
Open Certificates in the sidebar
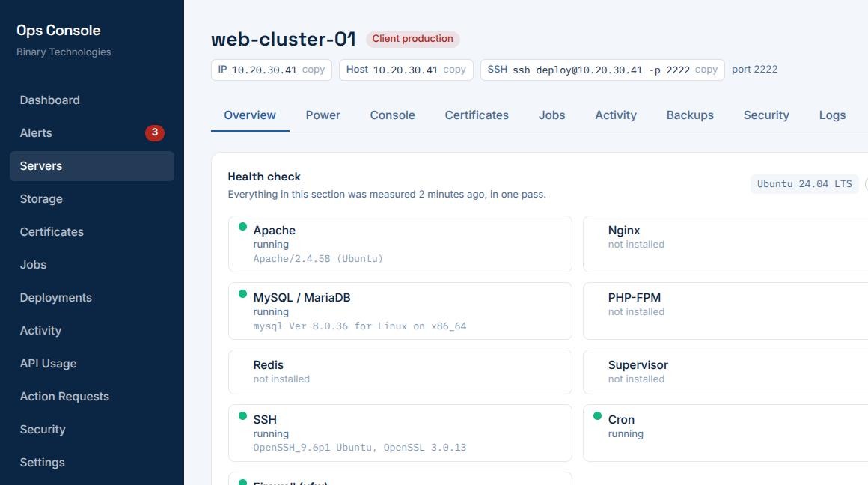(92, 232)
